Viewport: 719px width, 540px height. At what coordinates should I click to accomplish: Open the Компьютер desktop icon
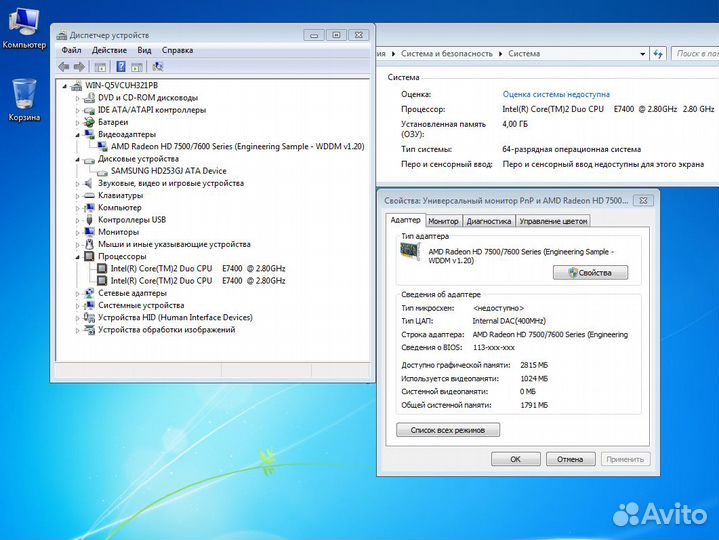coord(24,28)
